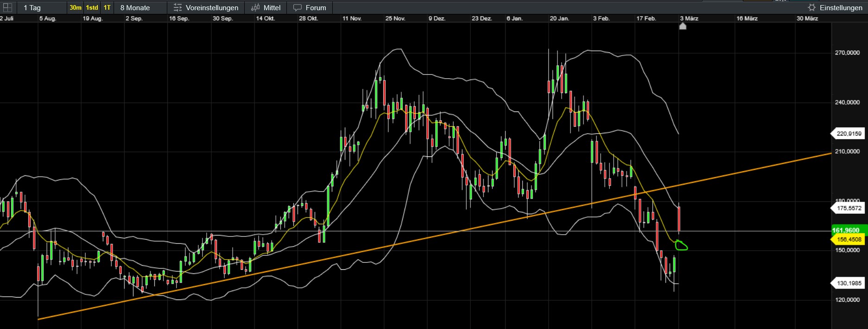This screenshot has height=329, width=868.
Task: Click the 210,0000 price axis value
Action: point(847,151)
